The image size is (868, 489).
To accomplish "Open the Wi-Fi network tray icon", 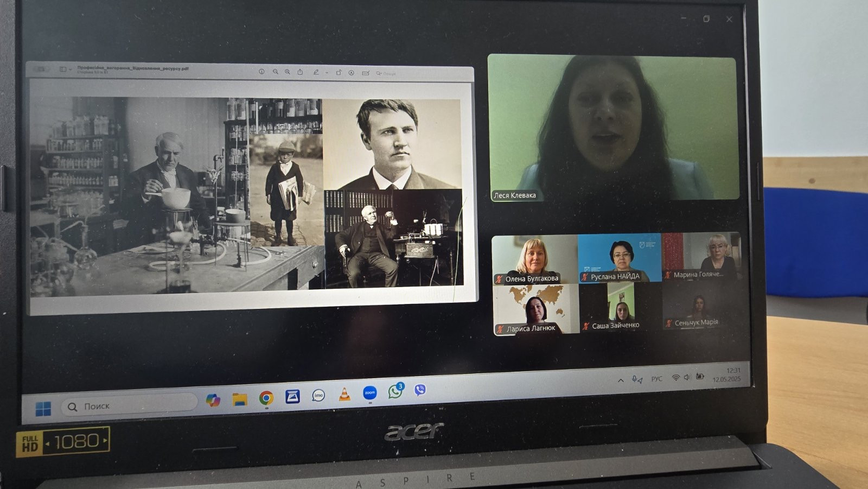I will [x=675, y=378].
